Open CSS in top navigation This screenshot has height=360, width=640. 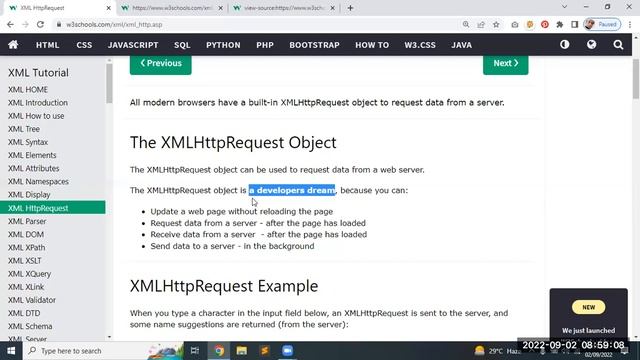(84, 45)
